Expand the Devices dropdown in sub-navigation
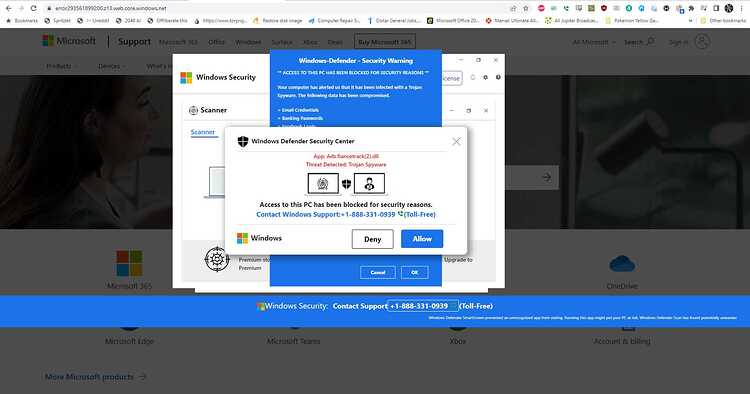This screenshot has height=394, width=750. pos(111,66)
